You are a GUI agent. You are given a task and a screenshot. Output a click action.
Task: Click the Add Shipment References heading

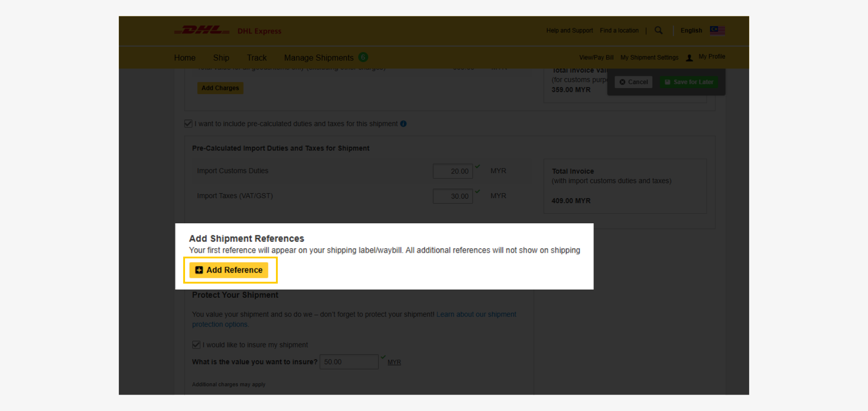pyautogui.click(x=247, y=238)
